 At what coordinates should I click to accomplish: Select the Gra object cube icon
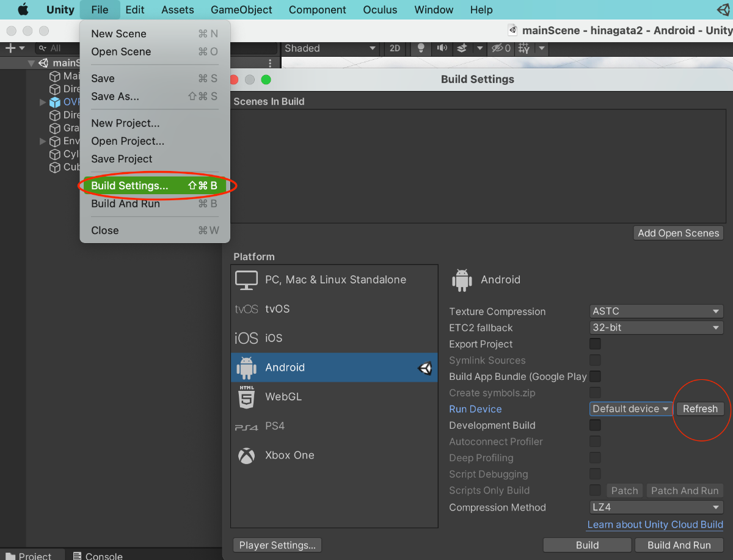coord(55,128)
